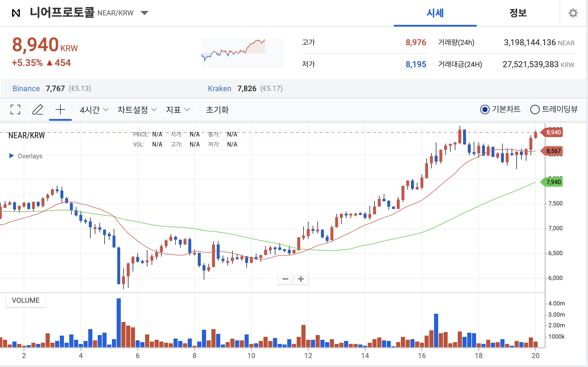Expand the Overlays triangle
The width and height of the screenshot is (588, 367).
[12, 156]
